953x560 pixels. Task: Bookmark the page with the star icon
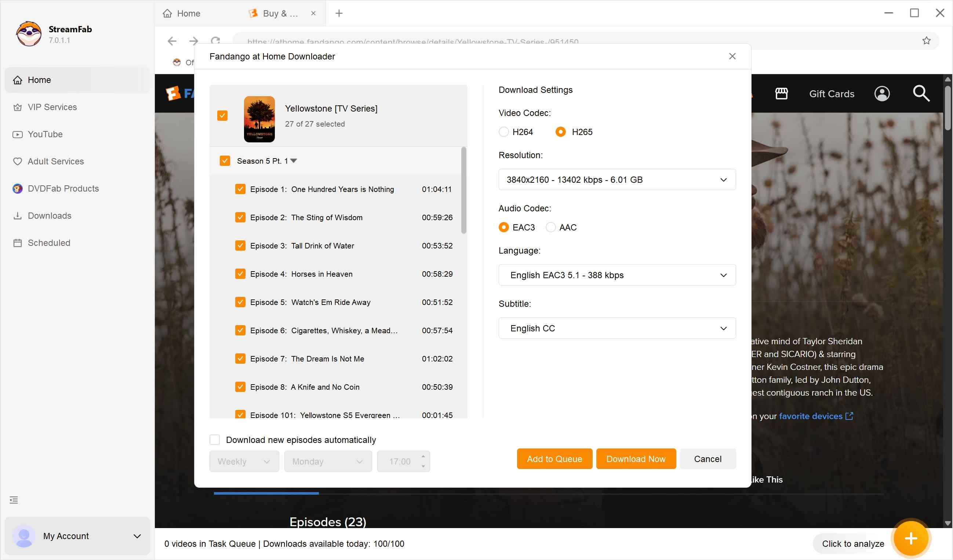pyautogui.click(x=927, y=40)
